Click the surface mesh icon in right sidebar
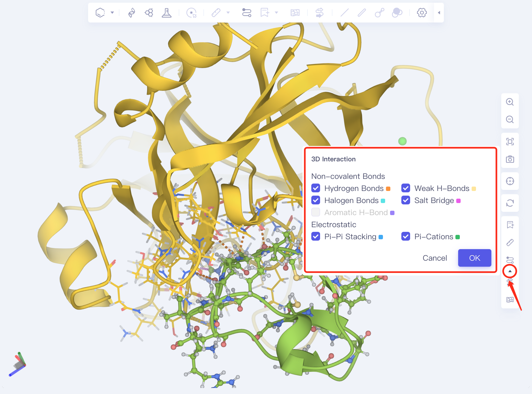The height and width of the screenshot is (394, 532). click(510, 300)
